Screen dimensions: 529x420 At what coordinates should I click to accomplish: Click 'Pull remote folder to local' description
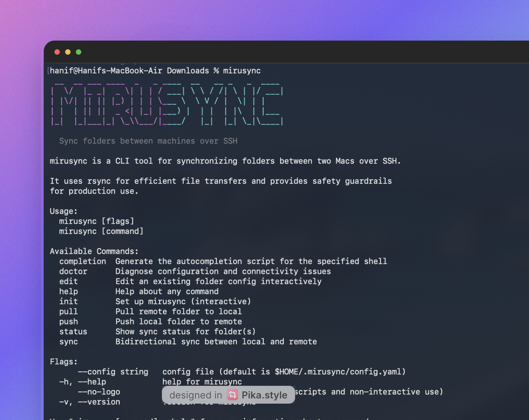tap(179, 311)
